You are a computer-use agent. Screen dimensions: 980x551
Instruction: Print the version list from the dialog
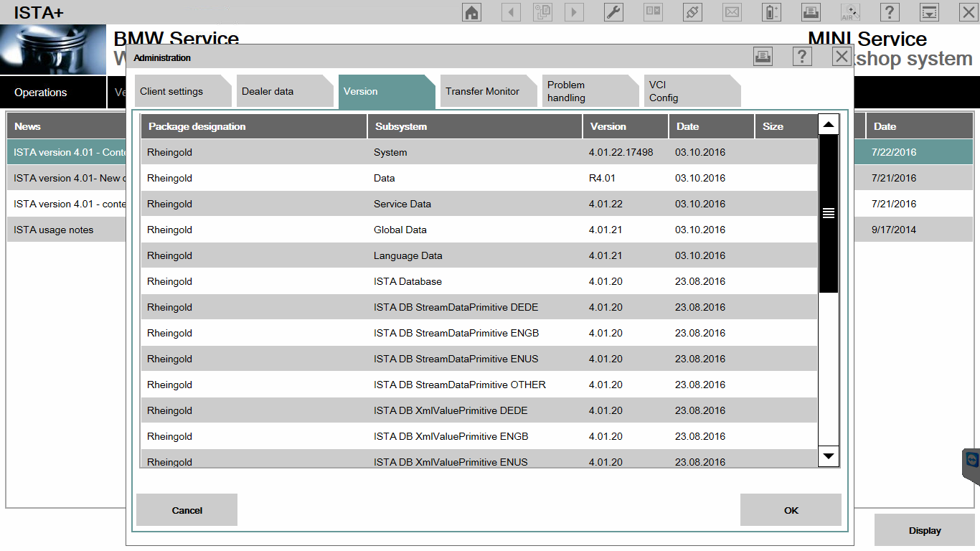coord(763,56)
